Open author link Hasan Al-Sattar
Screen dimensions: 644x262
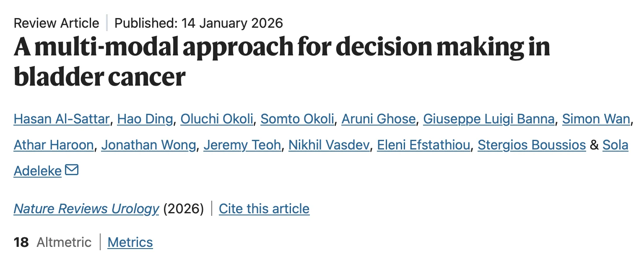point(62,119)
